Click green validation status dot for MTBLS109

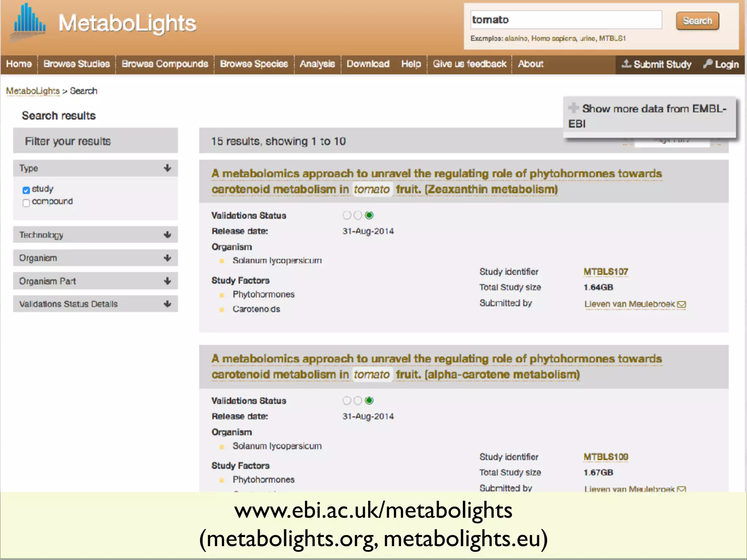[369, 401]
